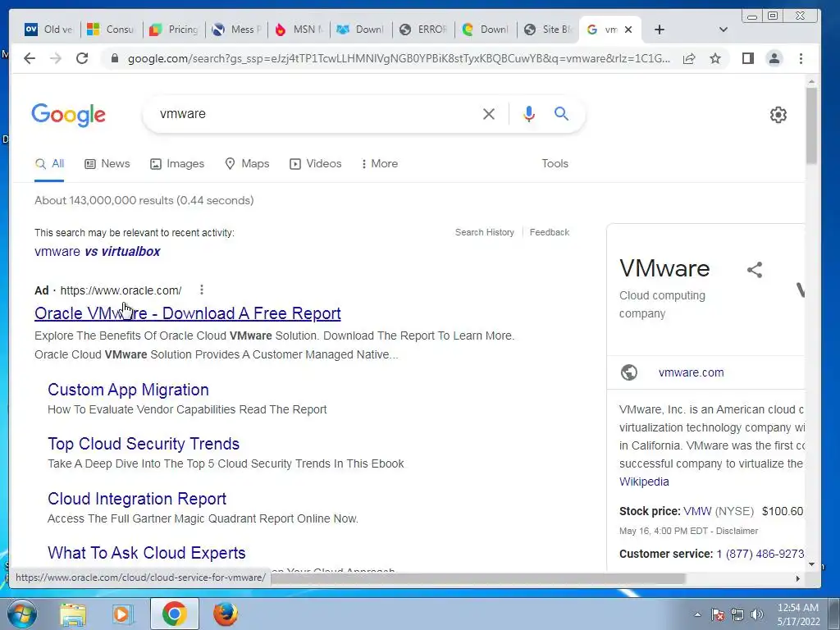Viewport: 840px width, 630px height.
Task: Open Oracle VMware Download A Free Report link
Action: pos(188,313)
